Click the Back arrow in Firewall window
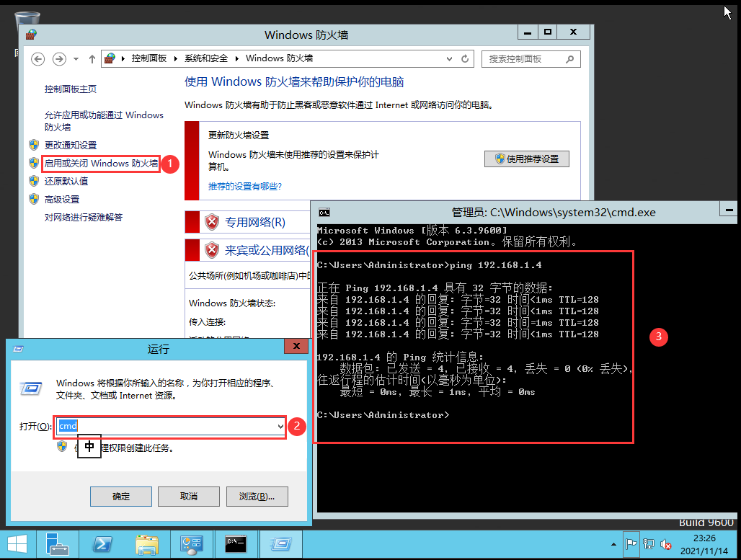The height and width of the screenshot is (560, 741). 37,59
